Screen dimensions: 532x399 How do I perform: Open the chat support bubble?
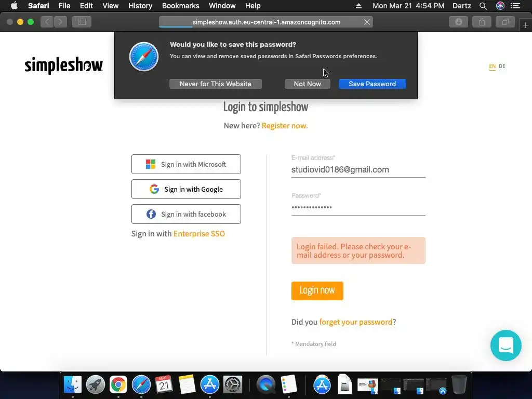(x=506, y=345)
